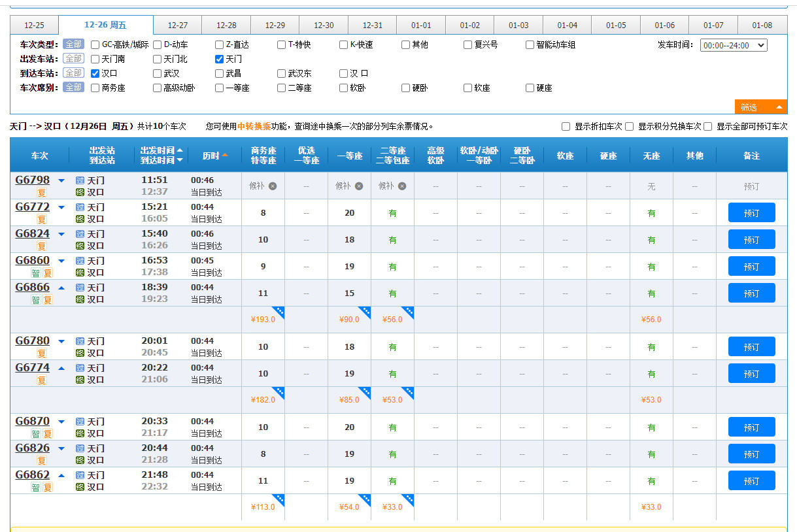The image size is (797, 532).
Task: Click the green terminal icon beside 汉口 for G6780
Action: [x=80, y=353]
